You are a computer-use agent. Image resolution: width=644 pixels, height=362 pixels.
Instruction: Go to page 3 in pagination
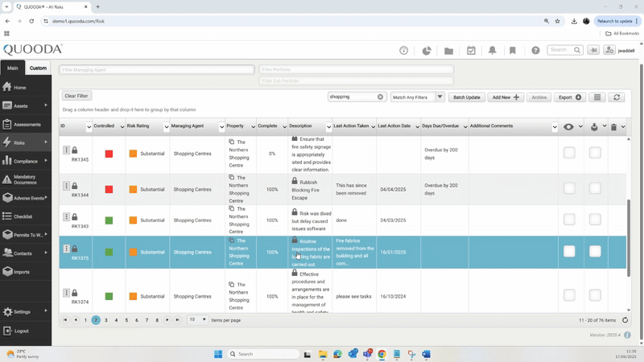point(106,320)
